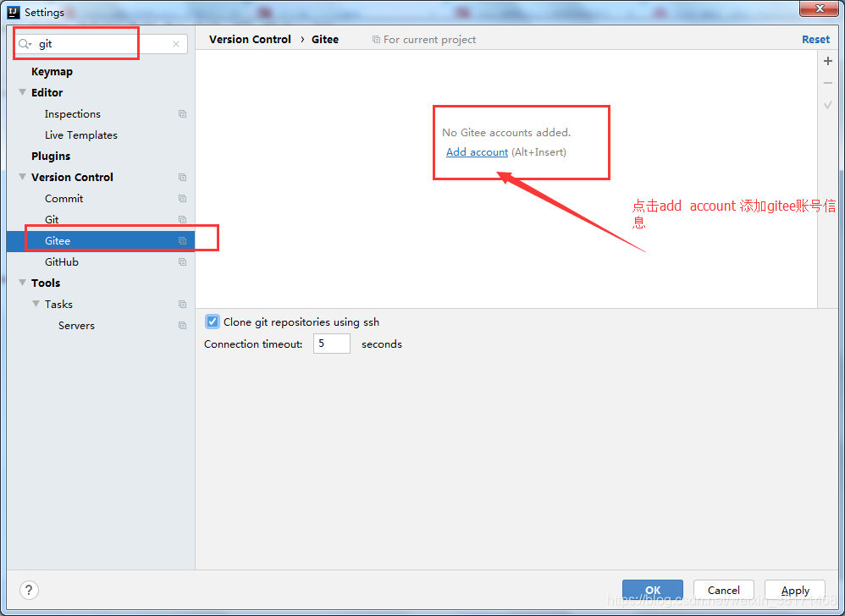Click the 'Connection timeout:' label
The width and height of the screenshot is (845, 616).
click(x=253, y=344)
